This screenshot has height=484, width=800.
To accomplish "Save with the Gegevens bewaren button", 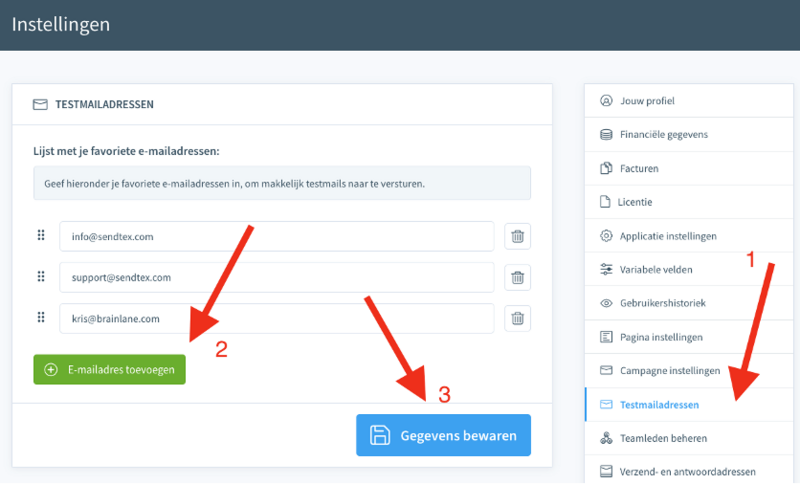I will point(443,435).
